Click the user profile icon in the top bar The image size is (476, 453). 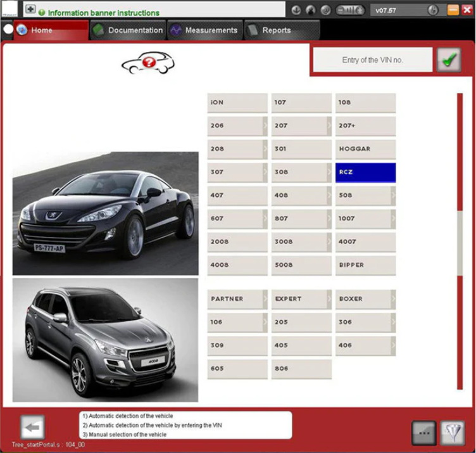pos(311,11)
